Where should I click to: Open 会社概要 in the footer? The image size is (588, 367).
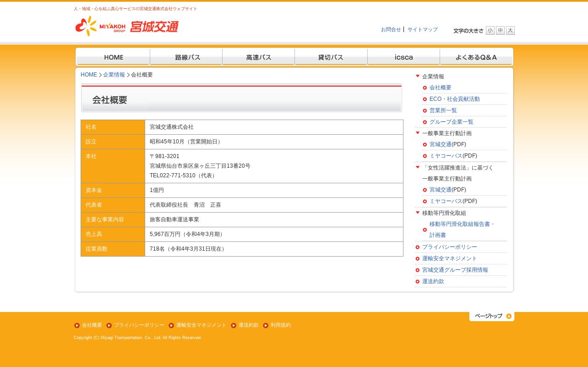[x=92, y=325]
